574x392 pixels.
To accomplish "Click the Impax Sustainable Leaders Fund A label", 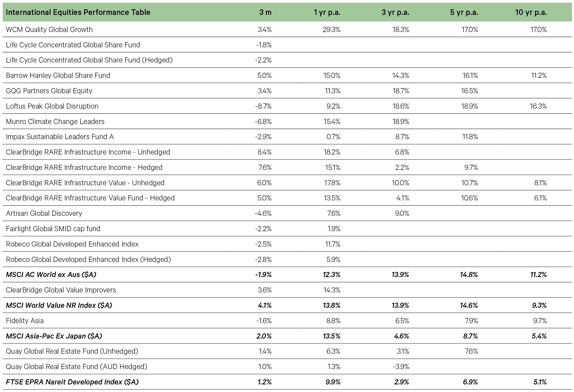I will pos(60,137).
